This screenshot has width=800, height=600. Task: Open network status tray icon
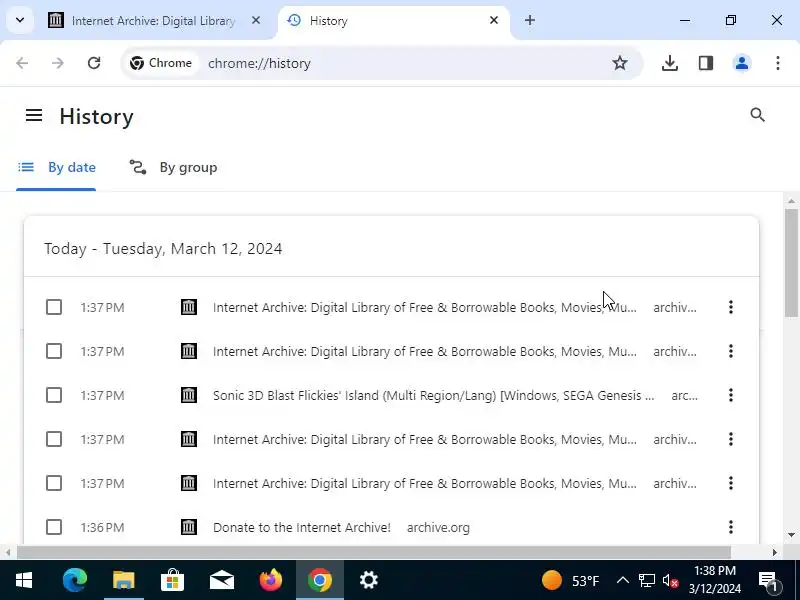[x=646, y=581]
